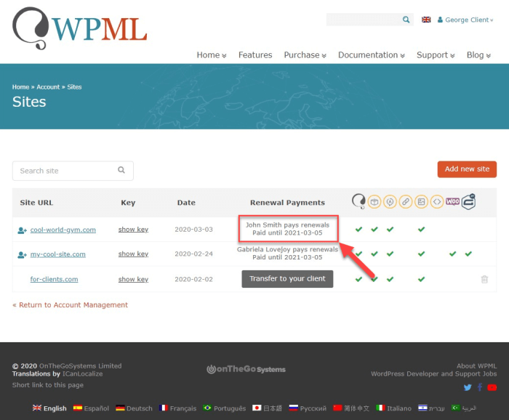This screenshot has width=509, height=420.
Task: Switch language to English in footer
Action: pos(49,408)
